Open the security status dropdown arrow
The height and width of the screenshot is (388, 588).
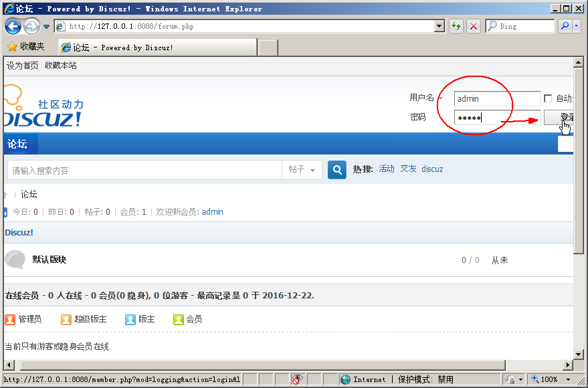pos(520,380)
